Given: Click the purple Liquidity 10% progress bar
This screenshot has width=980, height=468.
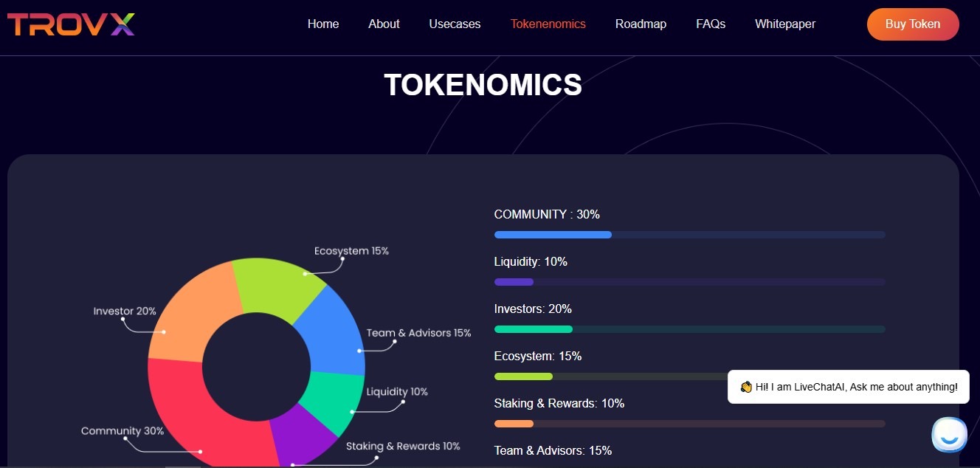Looking at the screenshot, I should click(x=513, y=282).
